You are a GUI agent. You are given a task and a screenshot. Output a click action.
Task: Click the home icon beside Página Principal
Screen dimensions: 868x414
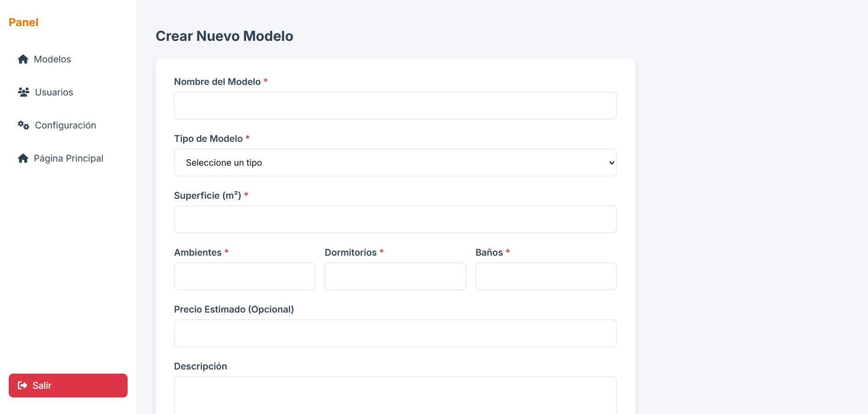tap(23, 158)
